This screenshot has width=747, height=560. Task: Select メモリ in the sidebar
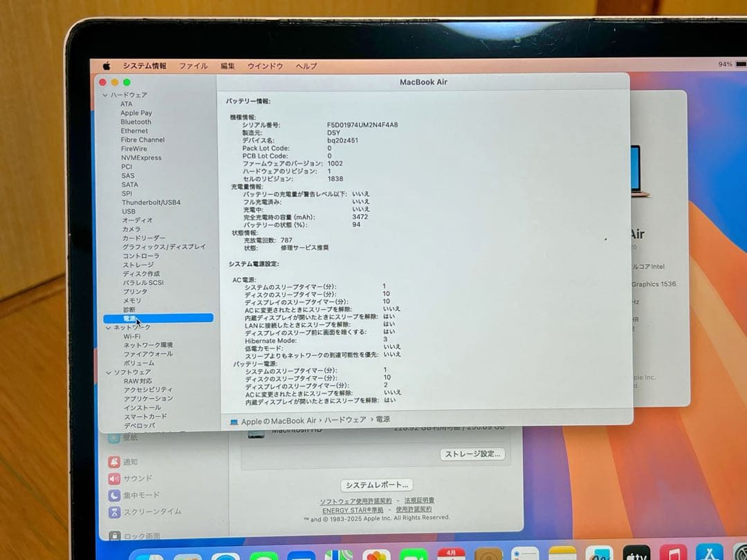132,301
